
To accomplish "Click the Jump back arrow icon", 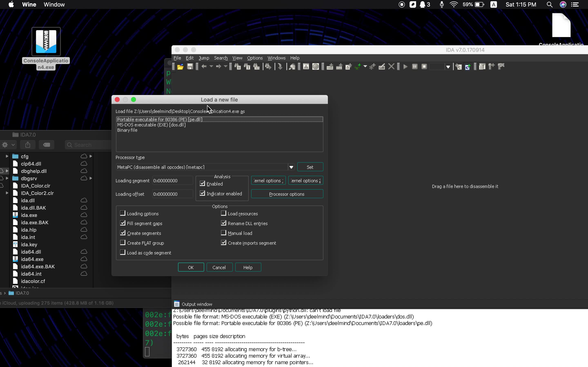I will click(x=204, y=66).
